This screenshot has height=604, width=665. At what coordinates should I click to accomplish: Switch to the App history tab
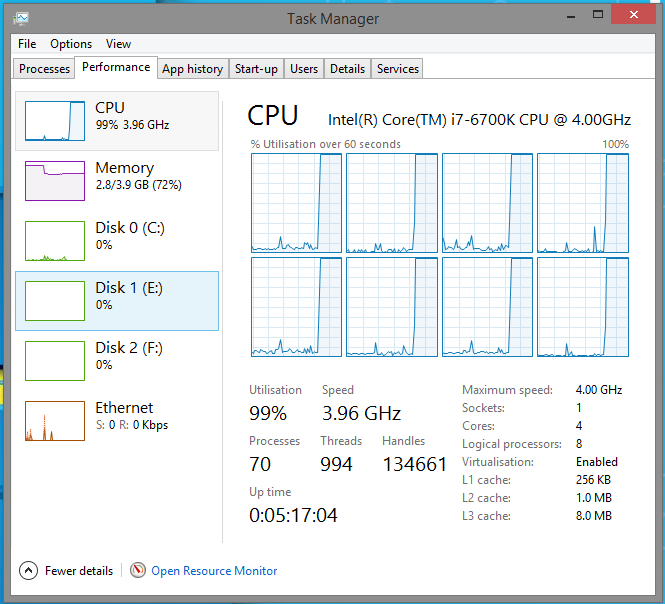[192, 69]
